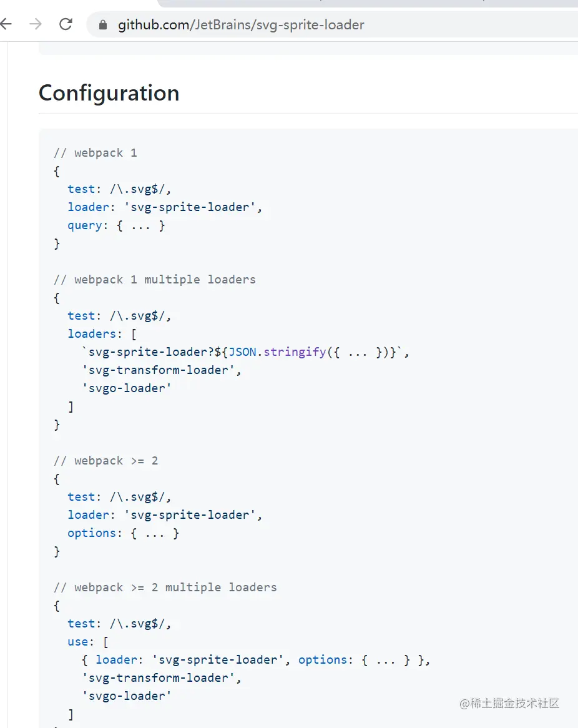The height and width of the screenshot is (728, 578).
Task: Click the last 'svgo-loader' string at bottom
Action: [x=127, y=696]
